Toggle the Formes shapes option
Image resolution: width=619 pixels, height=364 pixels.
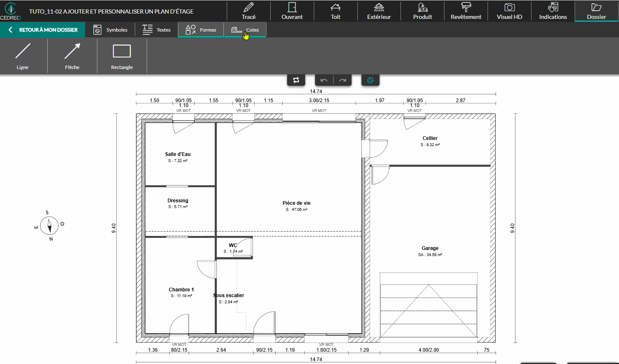[x=201, y=30]
